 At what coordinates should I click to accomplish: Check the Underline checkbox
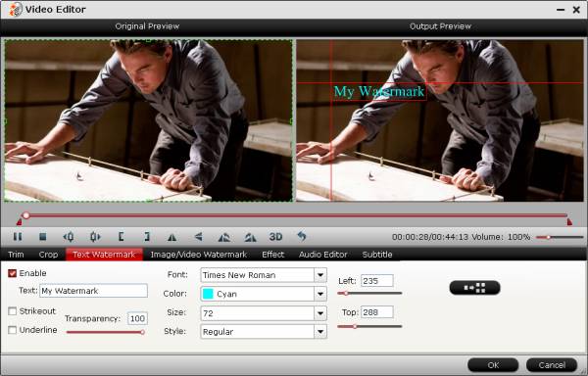coord(13,330)
